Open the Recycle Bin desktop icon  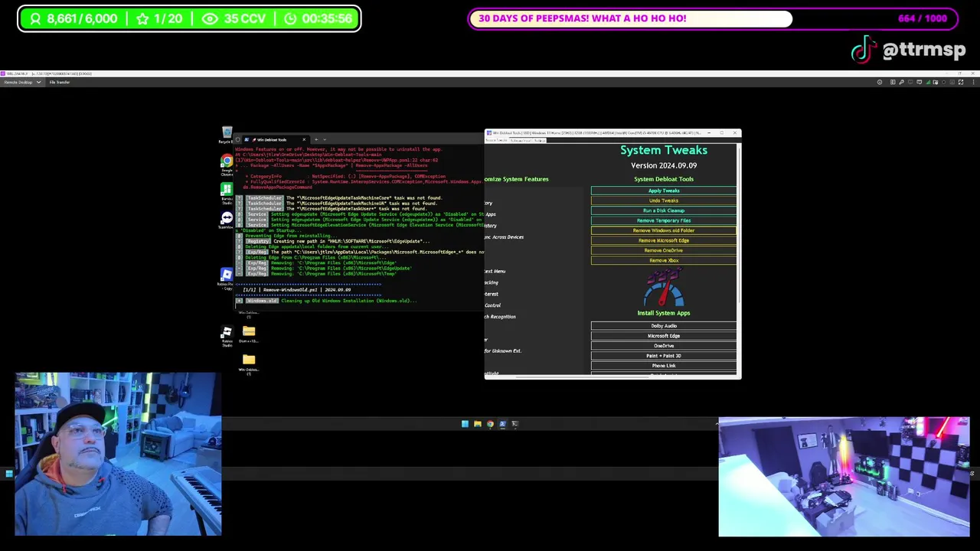tap(227, 135)
